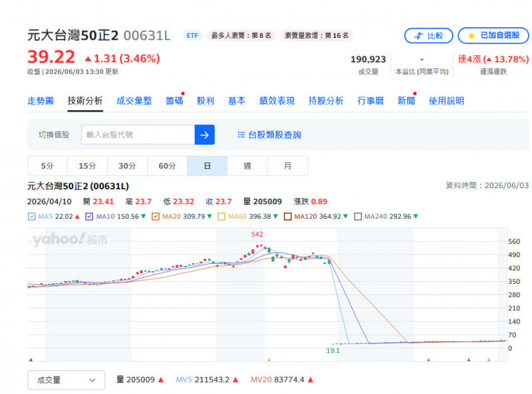This screenshot has height=394, width=532.
Task: Open the 新聞 tab
Action: coord(406,101)
